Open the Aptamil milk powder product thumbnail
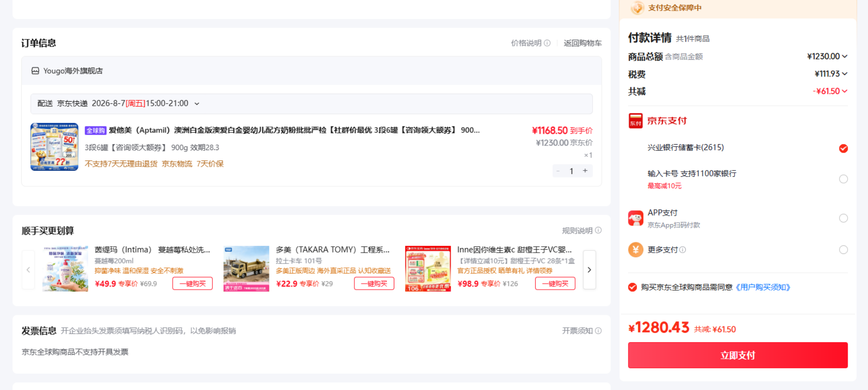 (x=54, y=147)
